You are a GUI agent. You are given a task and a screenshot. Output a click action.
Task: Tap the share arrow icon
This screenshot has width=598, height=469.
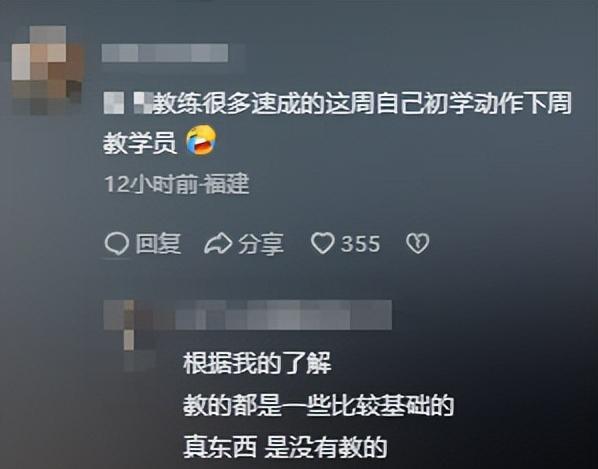click(218, 244)
